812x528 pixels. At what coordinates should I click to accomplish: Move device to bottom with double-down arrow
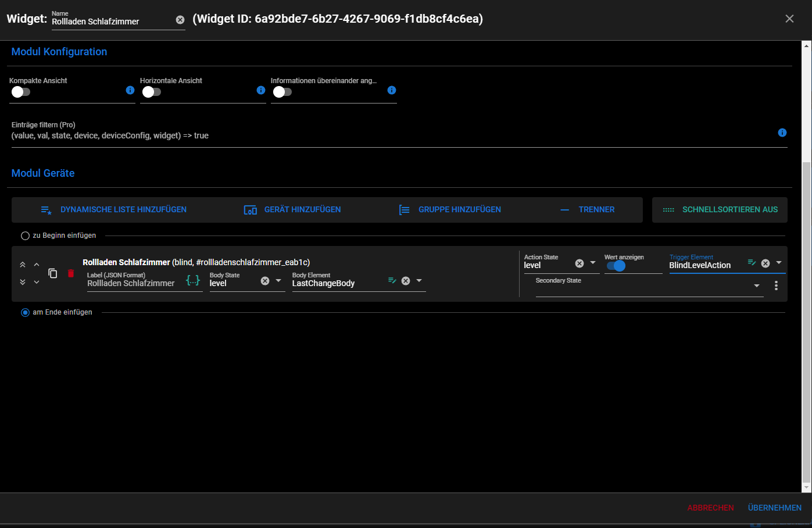[x=23, y=282]
